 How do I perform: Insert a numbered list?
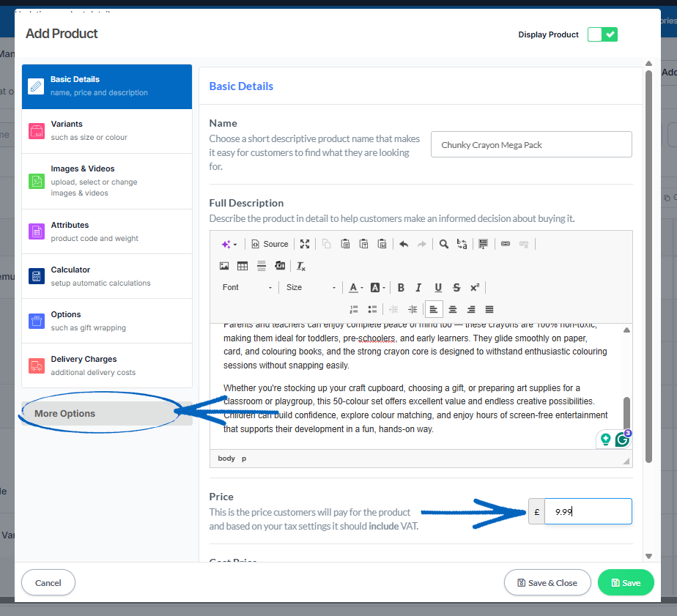(354, 310)
